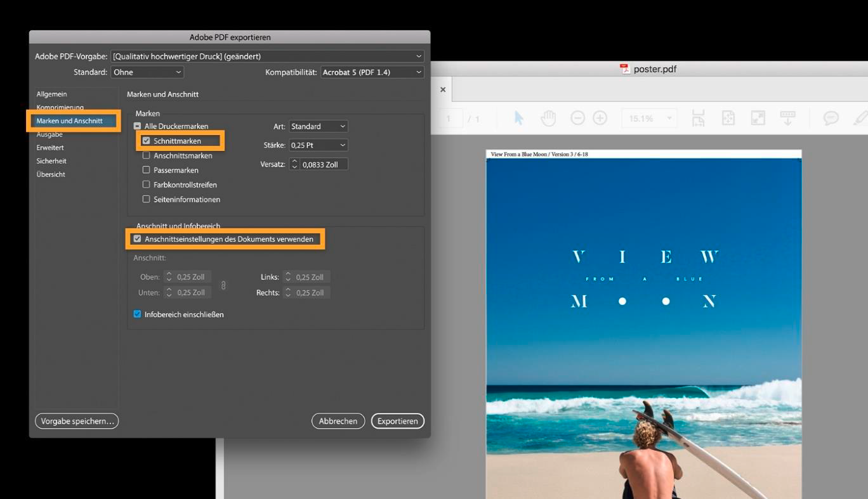Viewport: 868px width, 499px height.
Task: Click the Versatz field showing 0,0833 Zoll
Action: (324, 164)
